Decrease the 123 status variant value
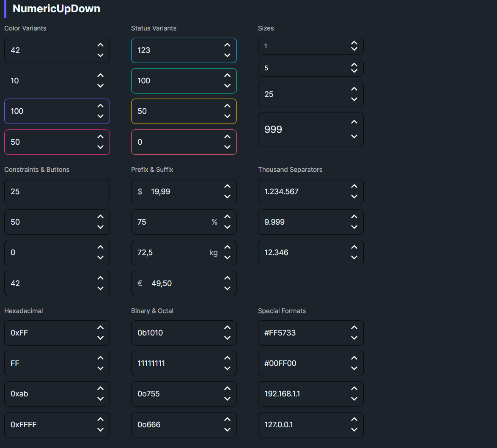This screenshot has width=497, height=448. [x=227, y=55]
